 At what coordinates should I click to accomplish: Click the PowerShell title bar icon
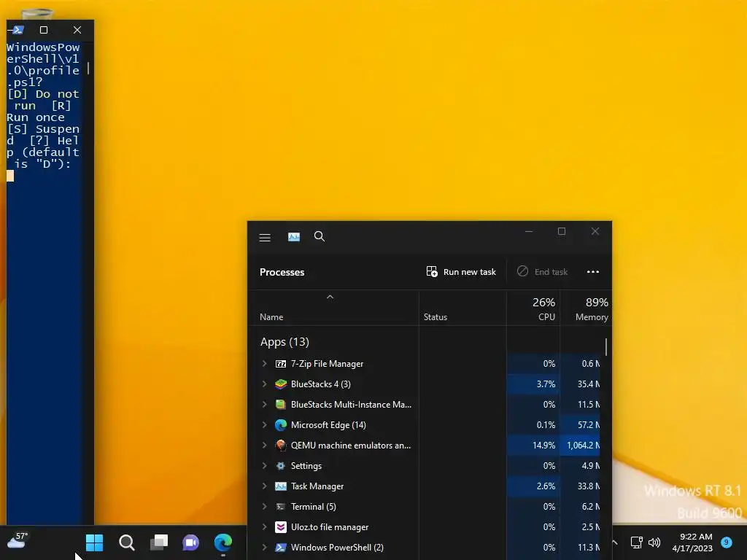tap(18, 30)
